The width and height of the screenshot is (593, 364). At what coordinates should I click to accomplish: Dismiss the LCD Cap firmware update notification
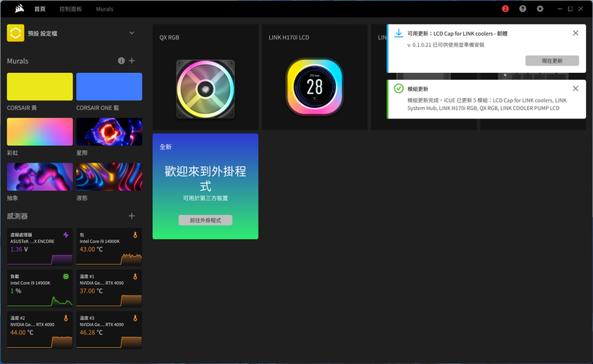576,33
